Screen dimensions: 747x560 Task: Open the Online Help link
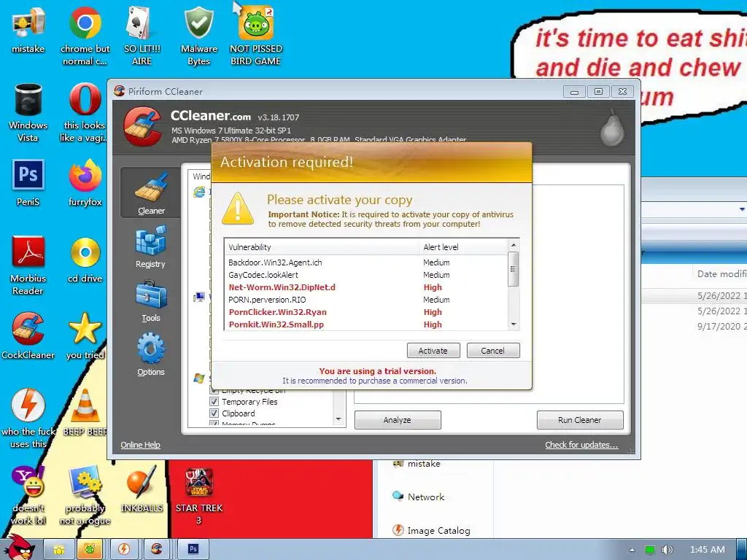140,445
